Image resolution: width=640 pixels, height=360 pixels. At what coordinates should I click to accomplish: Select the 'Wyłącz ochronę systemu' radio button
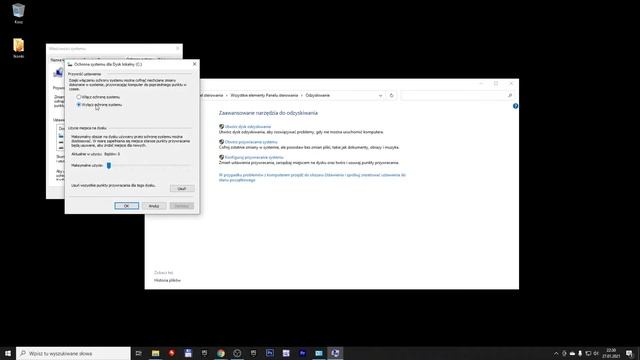pyautogui.click(x=79, y=105)
